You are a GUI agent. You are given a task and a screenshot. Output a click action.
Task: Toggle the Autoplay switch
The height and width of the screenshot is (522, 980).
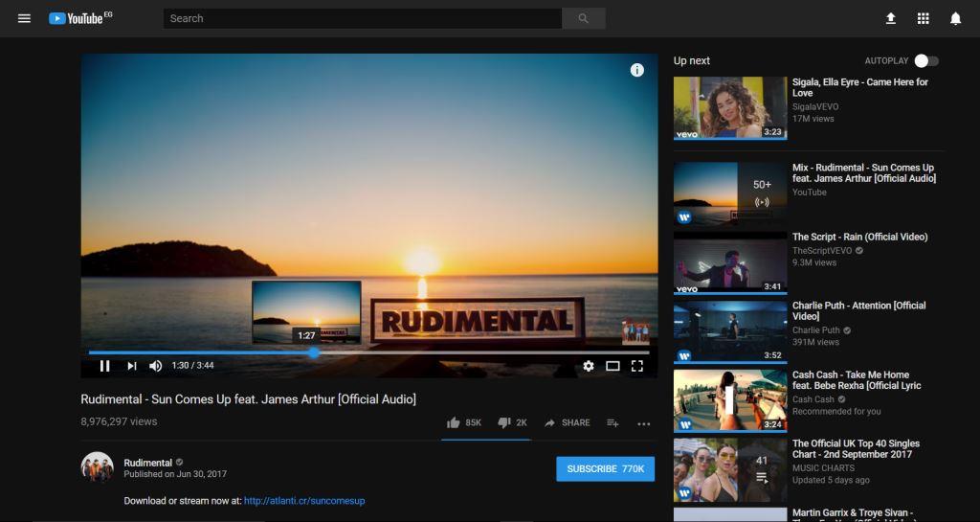click(926, 60)
